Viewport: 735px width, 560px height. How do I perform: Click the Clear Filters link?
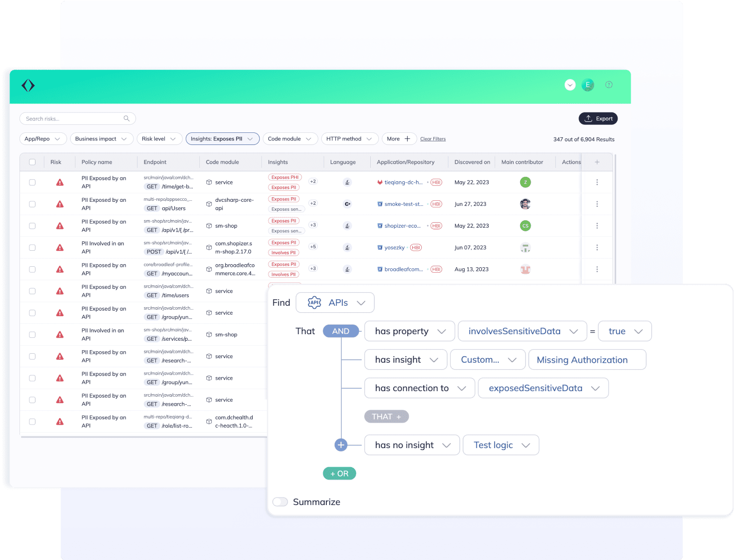tap(433, 139)
